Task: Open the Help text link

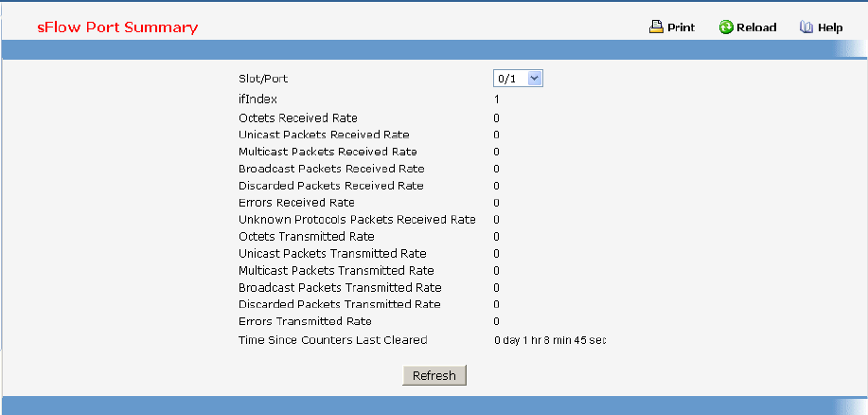Action: click(830, 27)
